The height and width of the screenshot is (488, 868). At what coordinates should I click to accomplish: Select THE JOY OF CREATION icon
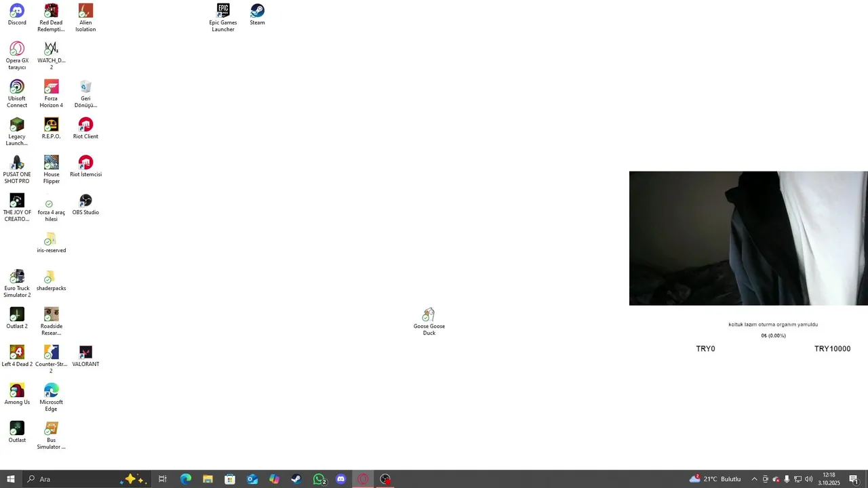pos(17,207)
